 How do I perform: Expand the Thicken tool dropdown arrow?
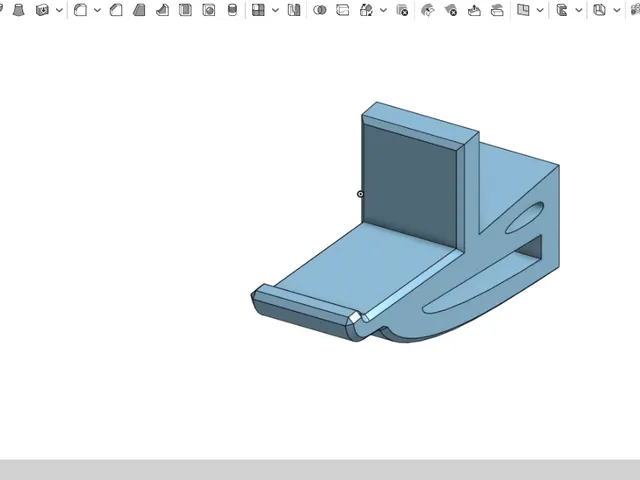click(x=59, y=10)
